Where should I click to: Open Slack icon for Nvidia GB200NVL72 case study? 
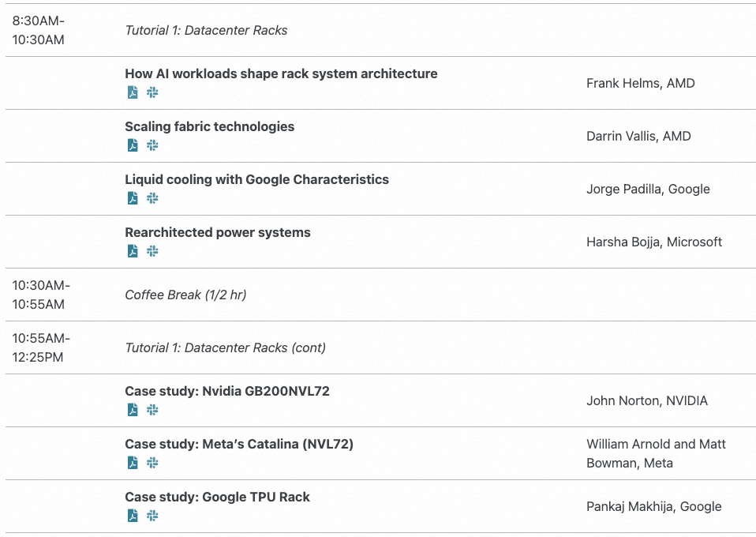click(152, 410)
